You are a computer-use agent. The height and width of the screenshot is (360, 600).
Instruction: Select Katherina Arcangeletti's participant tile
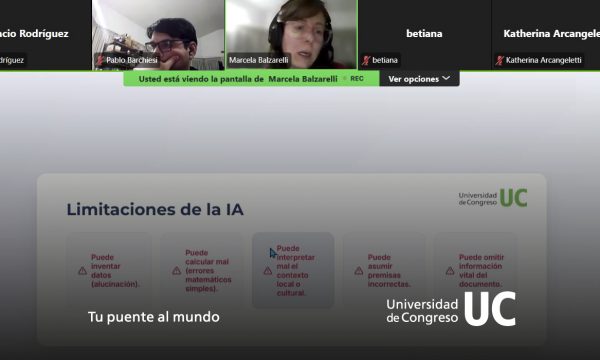tap(546, 34)
